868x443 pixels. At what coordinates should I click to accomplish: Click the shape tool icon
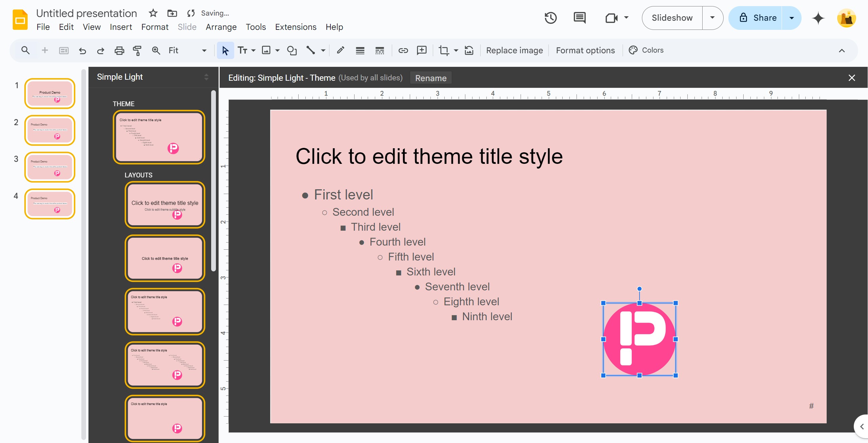(292, 51)
